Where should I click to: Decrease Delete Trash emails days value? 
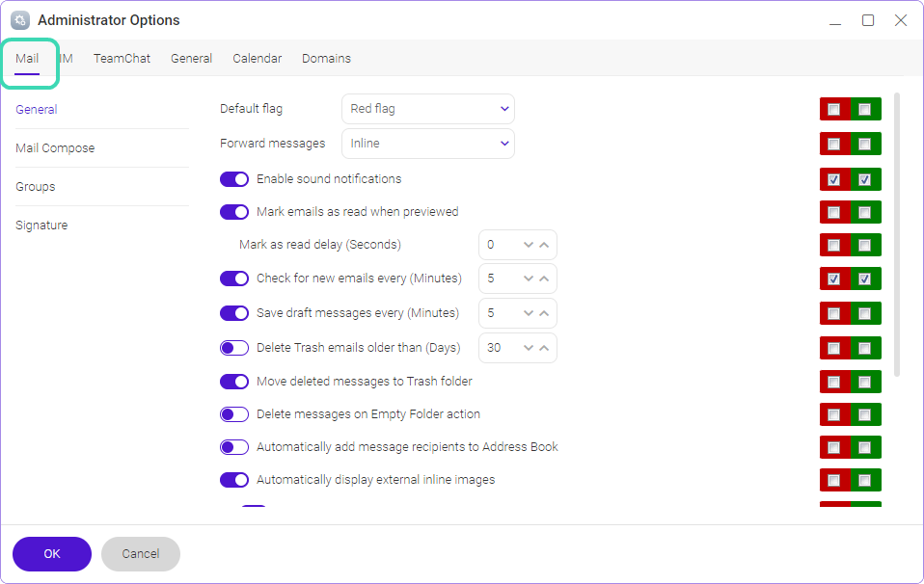point(529,348)
